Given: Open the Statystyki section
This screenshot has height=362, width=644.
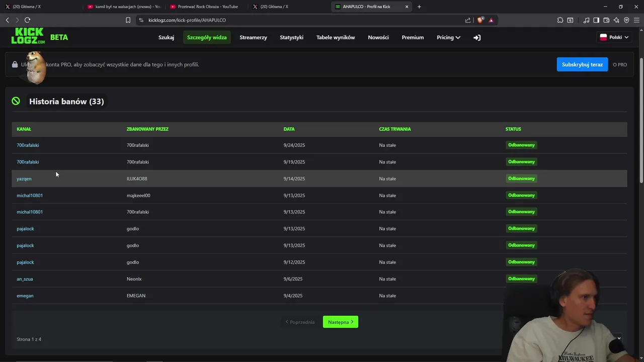Looking at the screenshot, I should point(291,37).
